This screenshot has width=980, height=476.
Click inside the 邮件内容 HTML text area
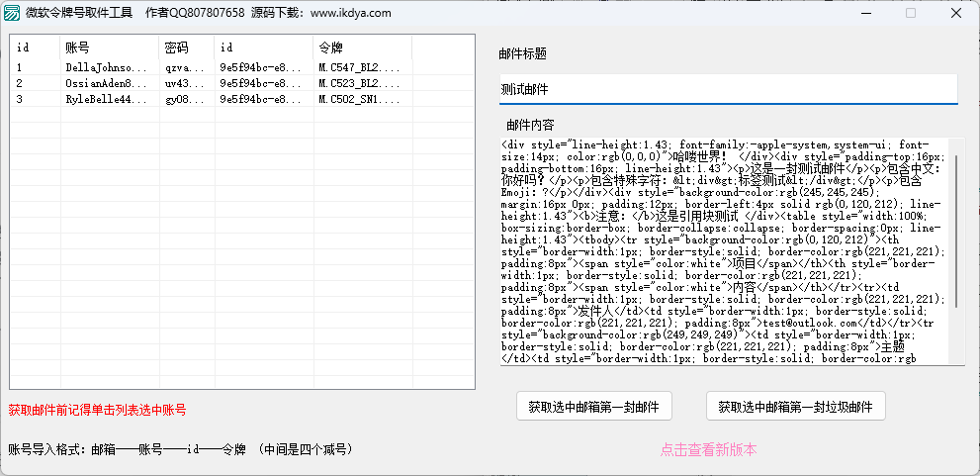[724, 250]
